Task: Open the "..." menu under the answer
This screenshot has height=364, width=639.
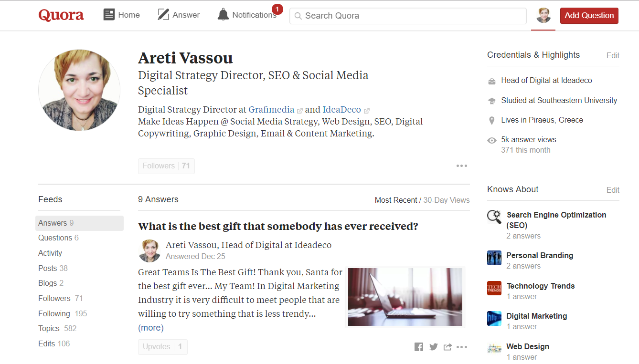Action: coord(461,347)
